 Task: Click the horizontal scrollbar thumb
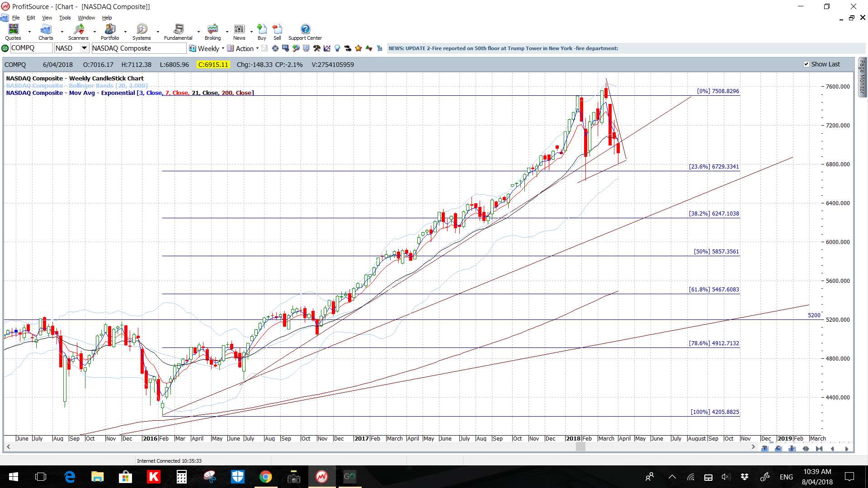(x=580, y=447)
